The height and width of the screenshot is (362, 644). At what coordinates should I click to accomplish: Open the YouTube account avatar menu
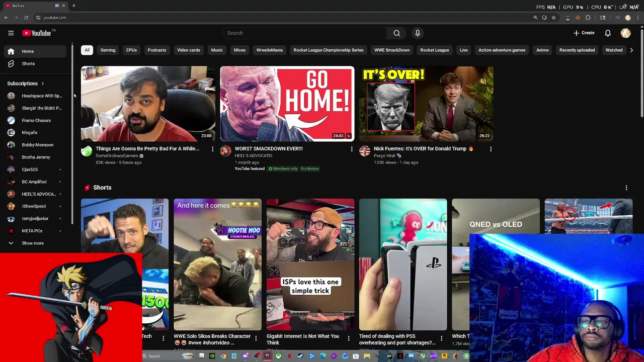625,33
